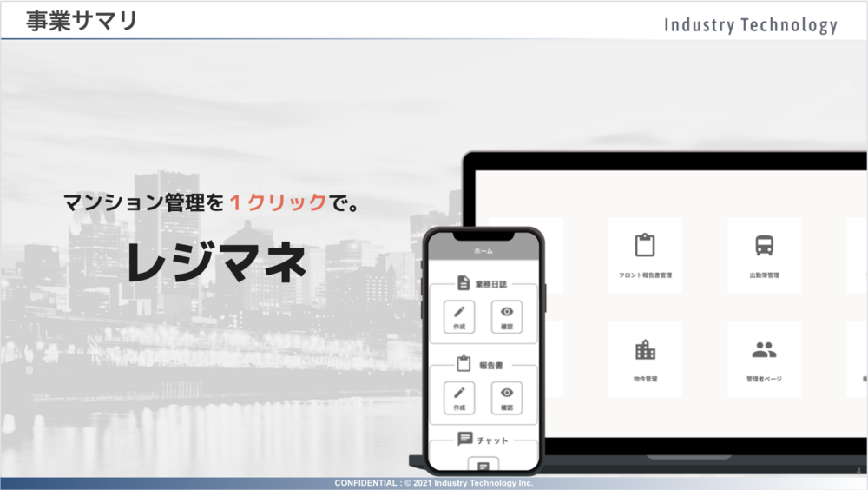Click slide page number 4

[x=858, y=471]
